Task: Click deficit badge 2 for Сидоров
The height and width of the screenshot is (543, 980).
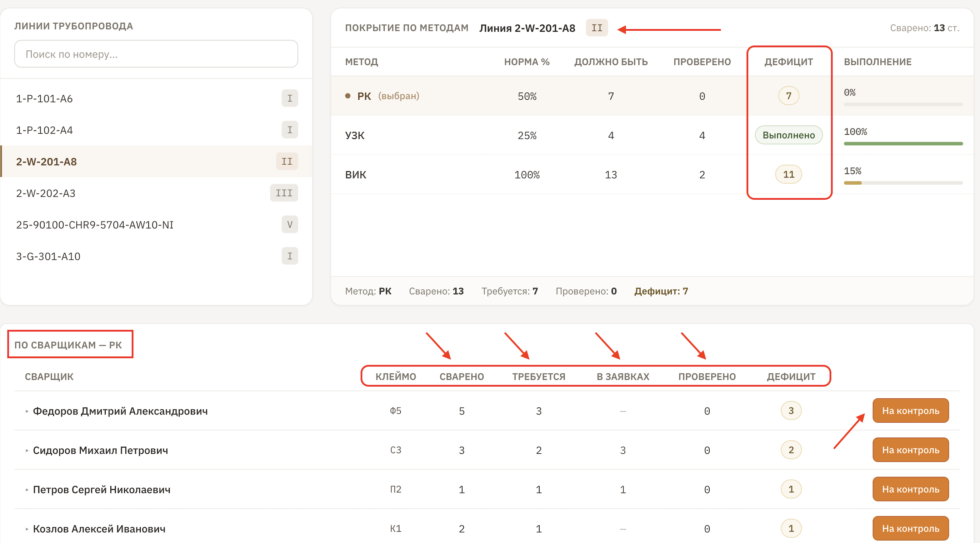Action: [791, 450]
